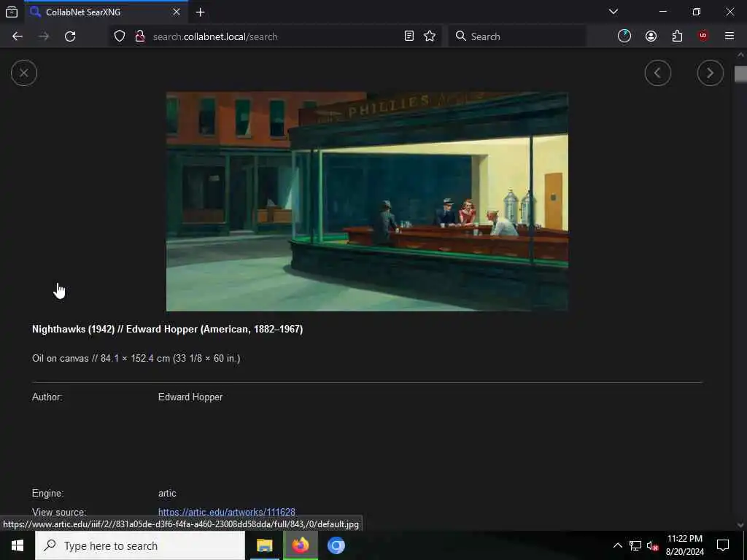
Task: Click the artic engine value
Action: pyautogui.click(x=167, y=494)
